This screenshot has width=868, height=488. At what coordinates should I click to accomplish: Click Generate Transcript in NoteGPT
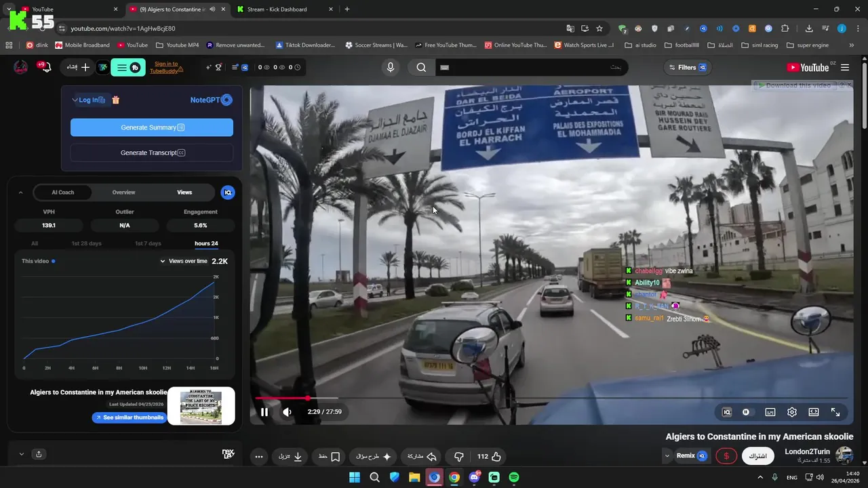(152, 153)
